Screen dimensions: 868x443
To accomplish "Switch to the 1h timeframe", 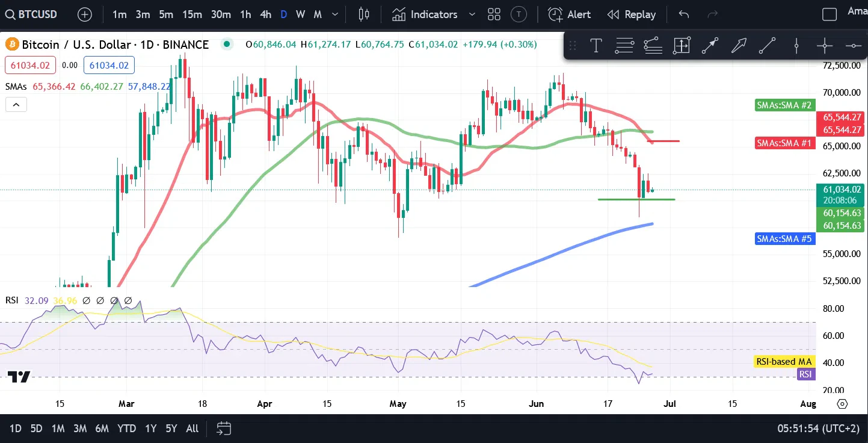I will [x=245, y=14].
